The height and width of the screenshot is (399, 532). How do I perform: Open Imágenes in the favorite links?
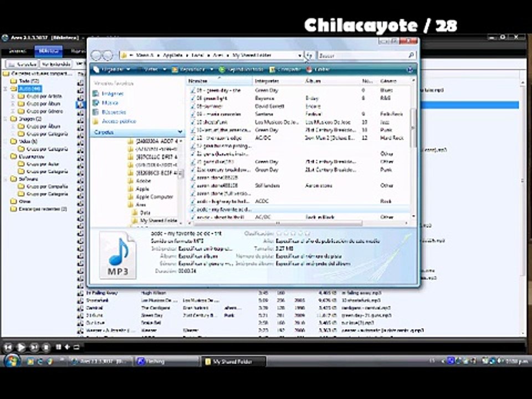tap(109, 94)
